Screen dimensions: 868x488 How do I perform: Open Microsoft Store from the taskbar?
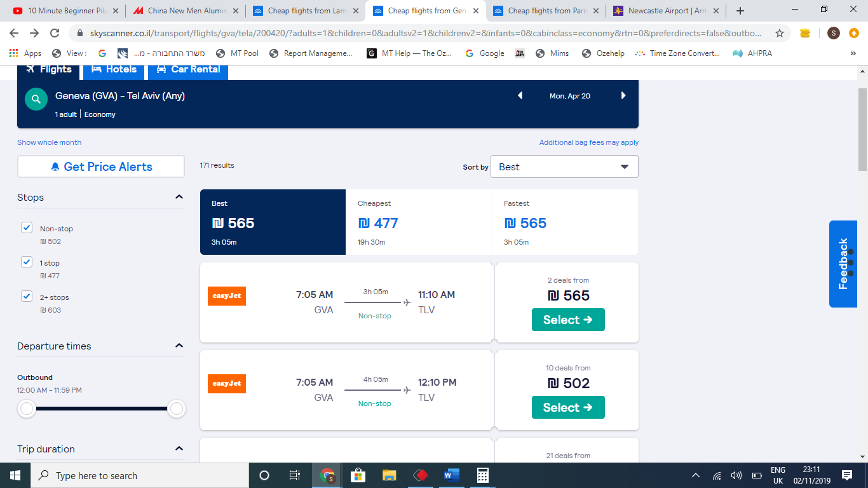point(358,475)
